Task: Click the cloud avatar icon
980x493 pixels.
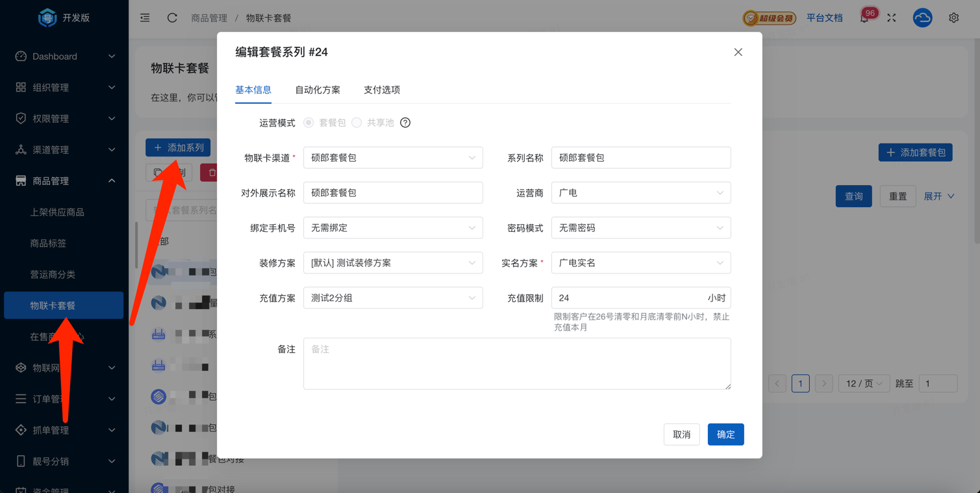Action: pos(922,18)
